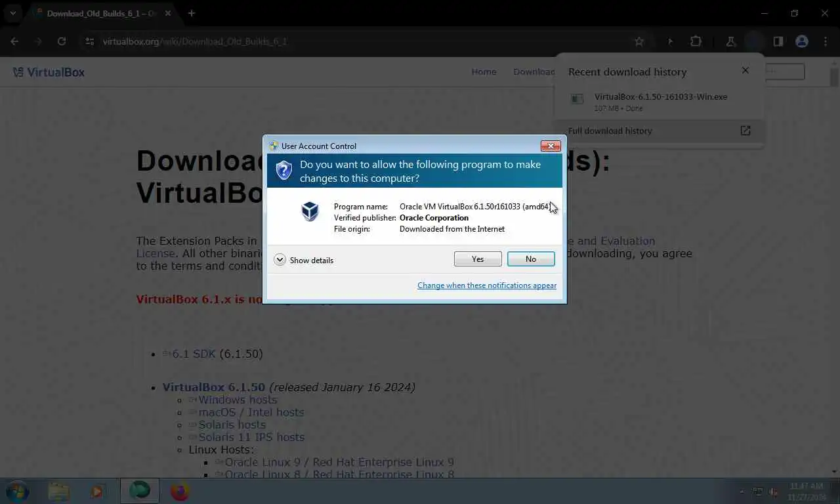
Task: Close the User Account Control dialog
Action: pos(550,146)
